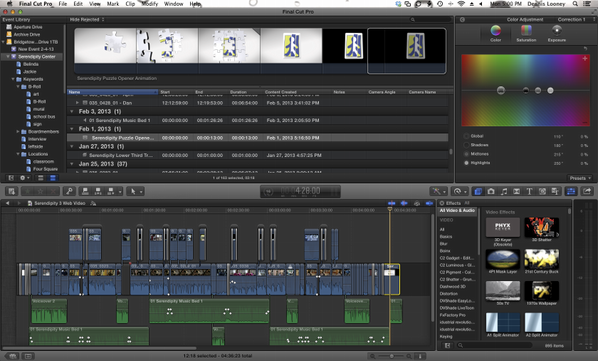The height and width of the screenshot is (361, 598).
Task: Open the Correction 1 dropdown
Action: (x=576, y=19)
